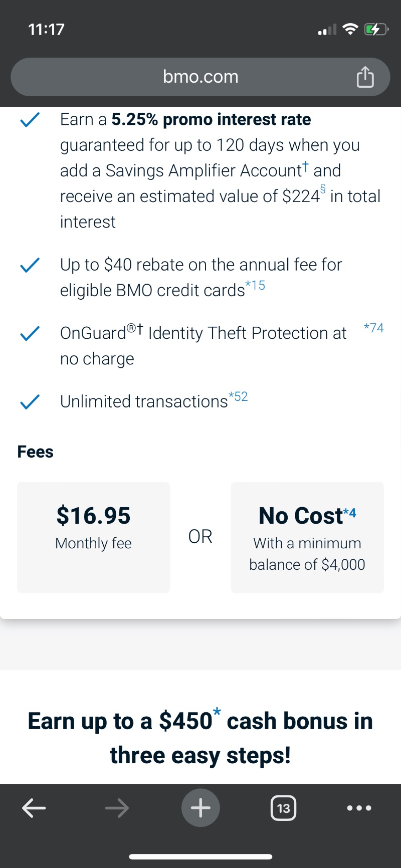401x868 pixels.
Task: Tap the bmo.com address bar
Action: tap(200, 77)
